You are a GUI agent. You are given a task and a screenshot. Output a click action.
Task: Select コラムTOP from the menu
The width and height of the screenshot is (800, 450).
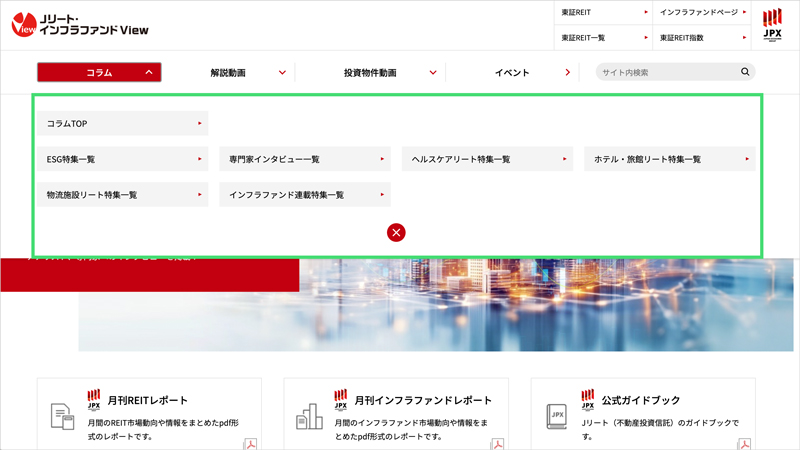click(x=122, y=123)
